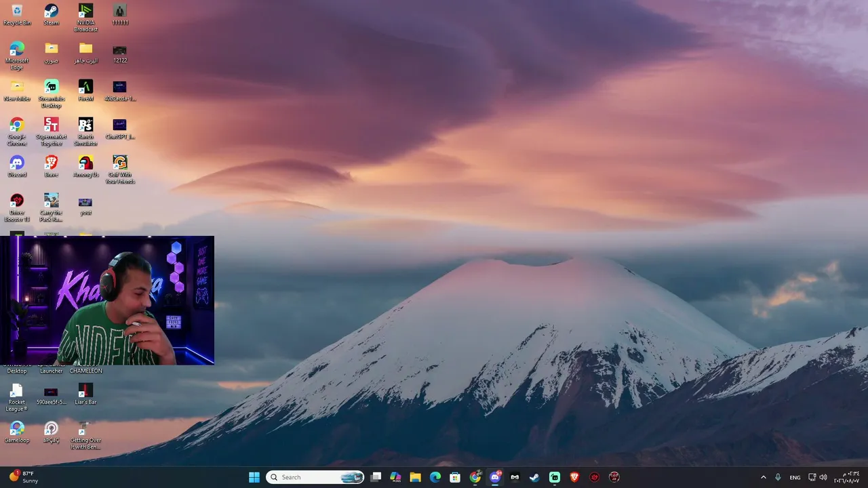This screenshot has width=868, height=488.
Task: Open the network icon in system tray
Action: (x=812, y=477)
